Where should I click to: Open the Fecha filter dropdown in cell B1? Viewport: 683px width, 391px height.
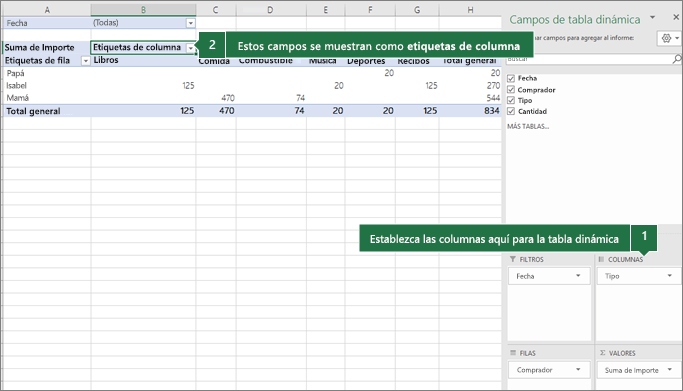tap(191, 24)
